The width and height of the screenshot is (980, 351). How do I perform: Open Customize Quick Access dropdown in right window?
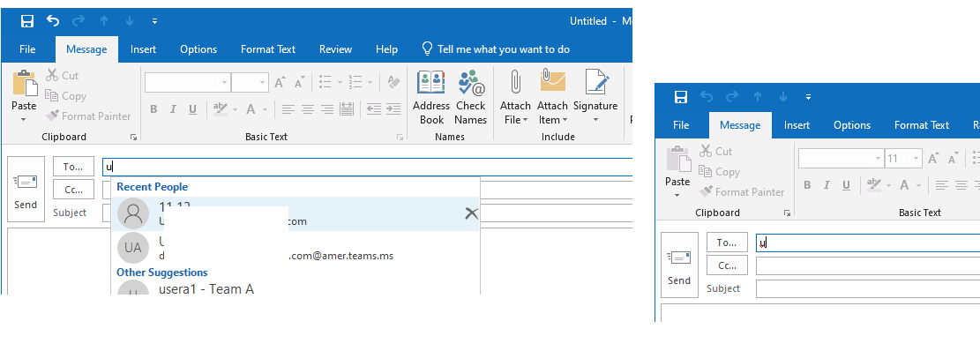tap(808, 97)
